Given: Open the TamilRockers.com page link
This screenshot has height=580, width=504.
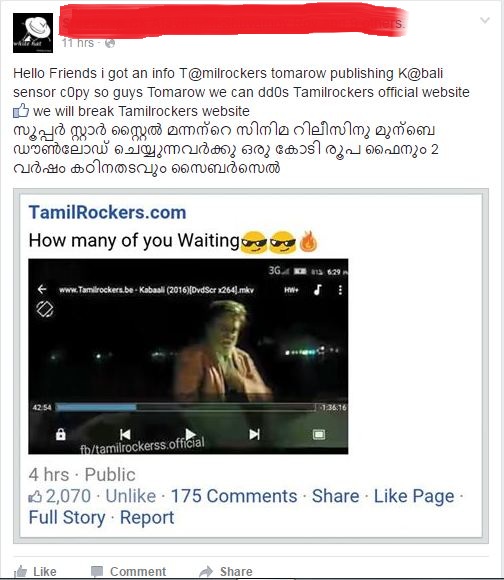Looking at the screenshot, I should (x=107, y=212).
